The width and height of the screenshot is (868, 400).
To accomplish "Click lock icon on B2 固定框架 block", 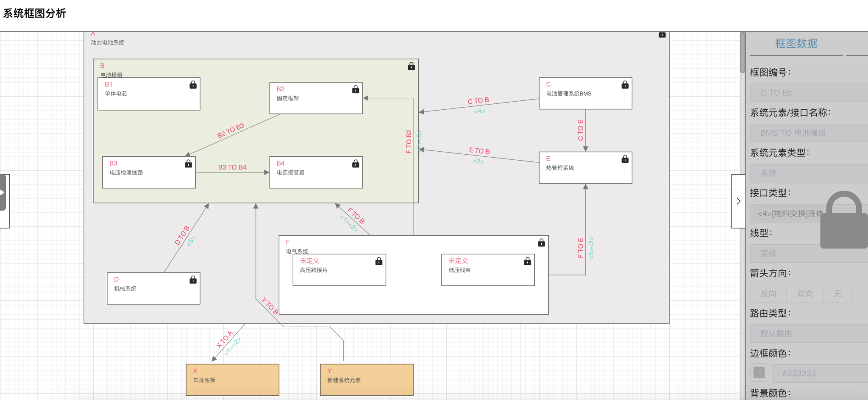I will click(356, 89).
